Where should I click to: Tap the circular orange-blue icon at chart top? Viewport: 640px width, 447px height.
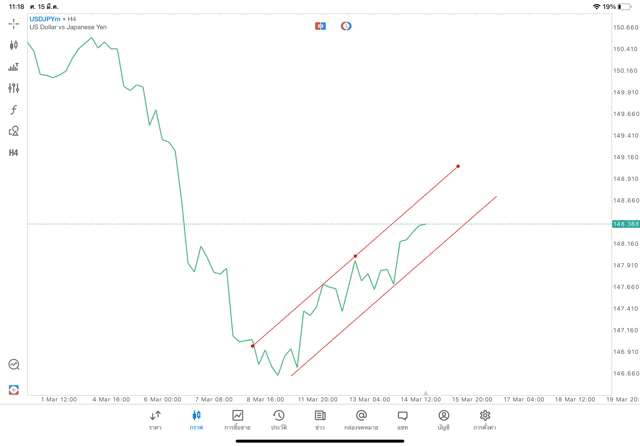click(x=346, y=26)
